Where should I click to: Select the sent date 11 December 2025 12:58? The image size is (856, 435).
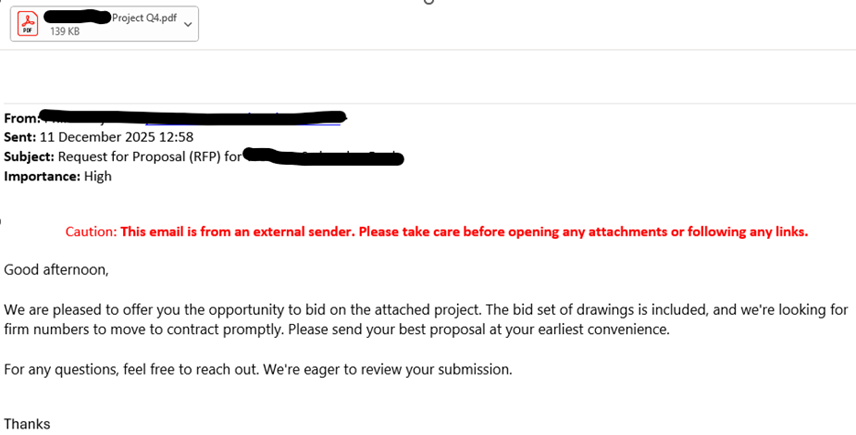(126, 137)
